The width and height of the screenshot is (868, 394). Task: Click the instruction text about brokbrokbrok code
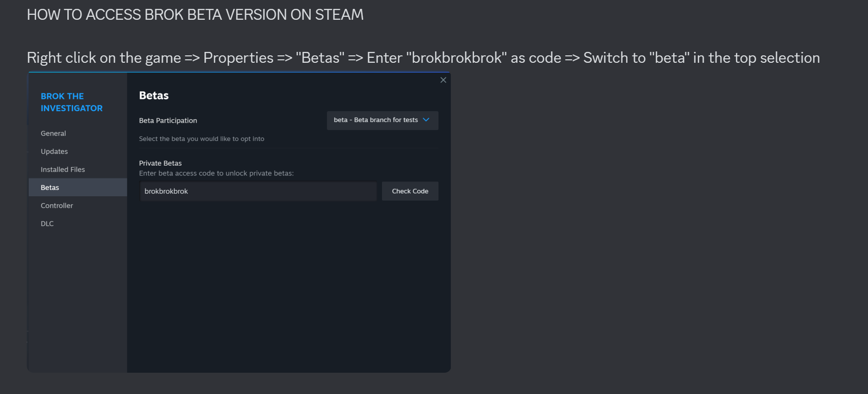point(423,58)
